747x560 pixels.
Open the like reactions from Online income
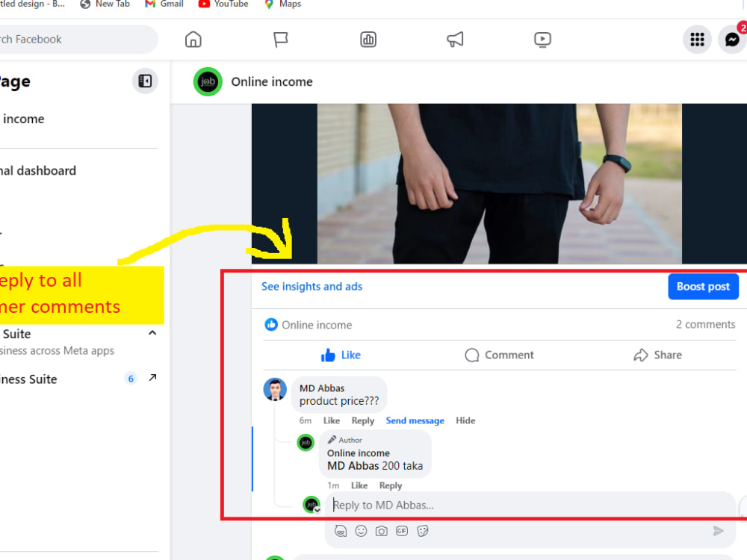tap(309, 325)
